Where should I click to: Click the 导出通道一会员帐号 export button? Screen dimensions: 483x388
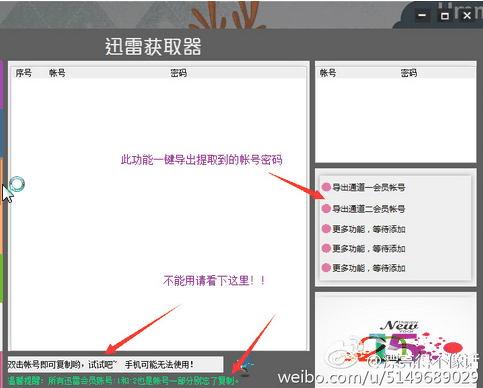click(363, 187)
